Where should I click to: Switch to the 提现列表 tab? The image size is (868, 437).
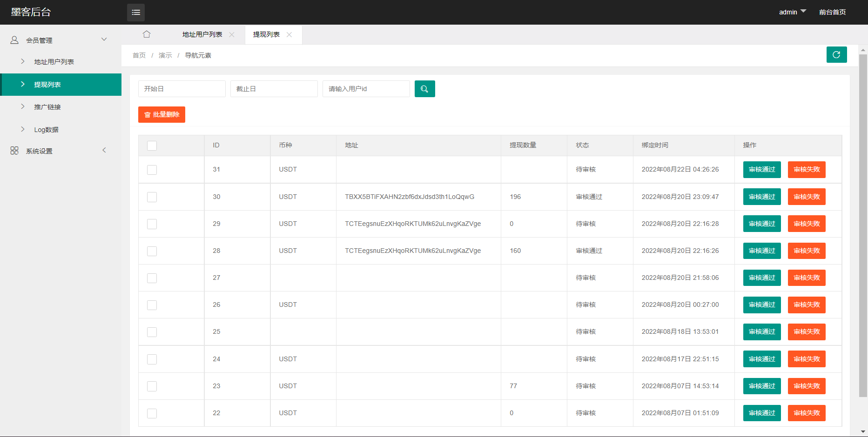[x=266, y=34]
